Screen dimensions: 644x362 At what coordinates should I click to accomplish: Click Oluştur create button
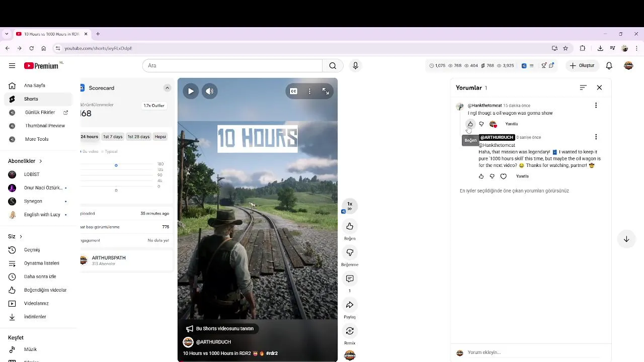pos(582,66)
